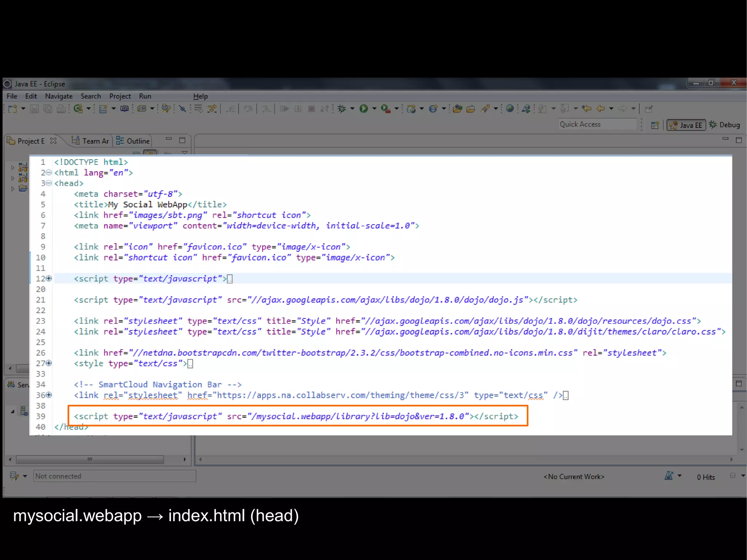Open the Search menu
The image size is (747, 560).
91,96
